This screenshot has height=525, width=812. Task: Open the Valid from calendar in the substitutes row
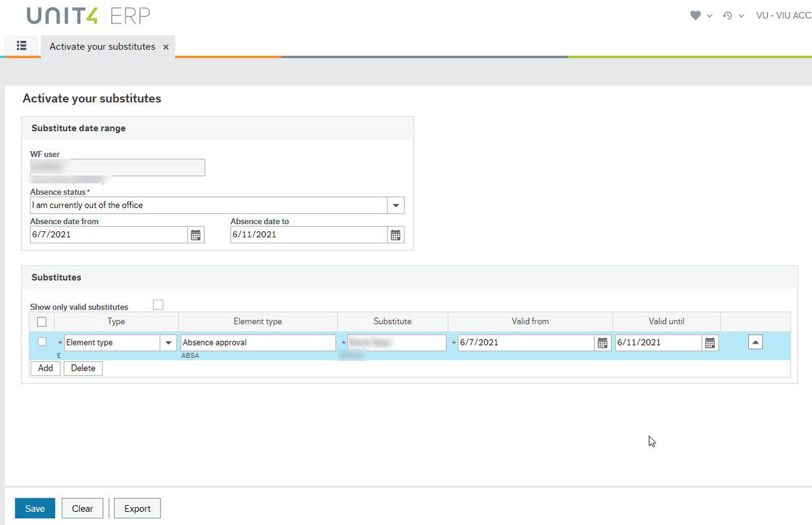click(x=602, y=342)
